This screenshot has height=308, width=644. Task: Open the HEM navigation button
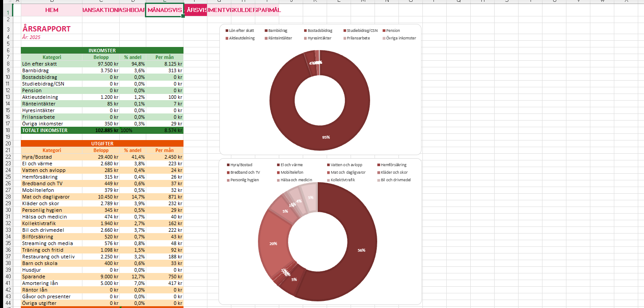click(x=51, y=10)
